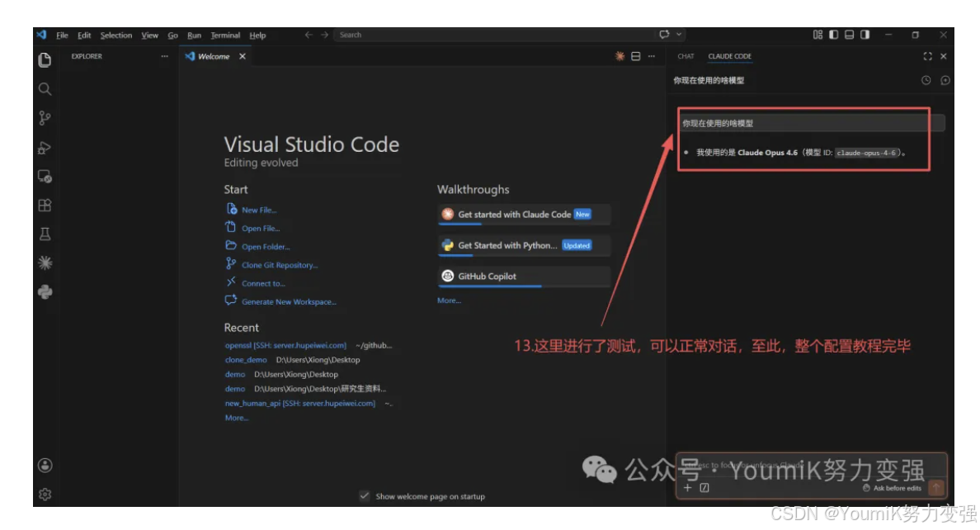Open the Copilot chat icon in title bar
Screen dimensions: 980x530
coord(664,35)
